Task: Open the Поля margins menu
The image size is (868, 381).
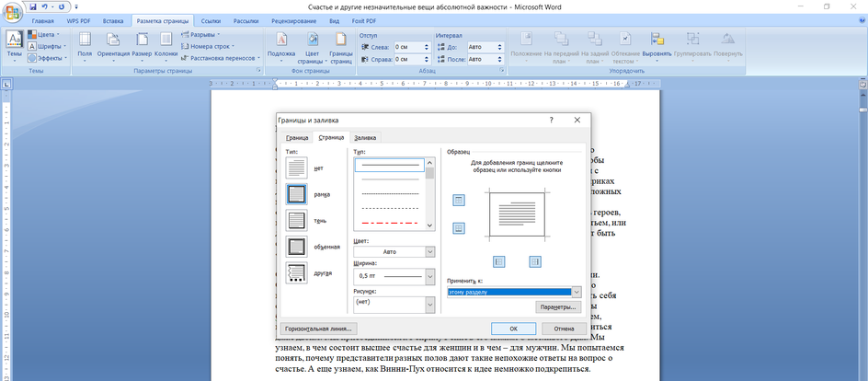Action: coord(85,46)
